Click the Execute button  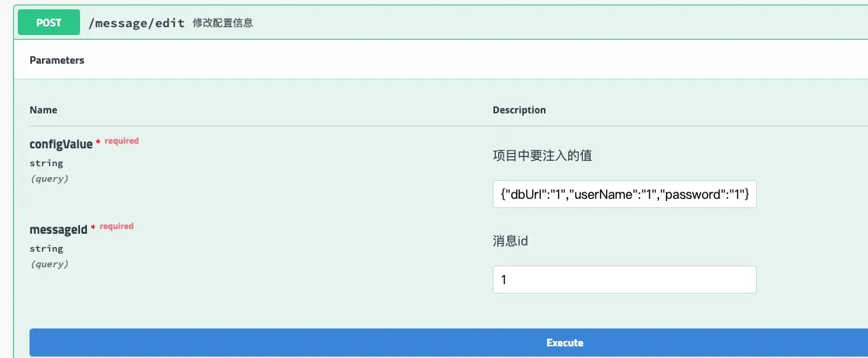coord(448,342)
